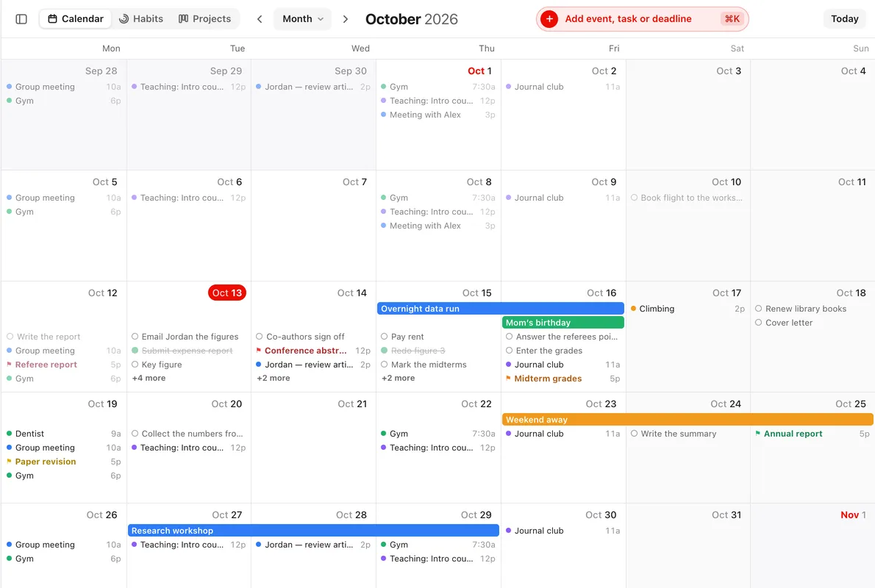This screenshot has height=588, width=875.
Task: Click the red plus add icon
Action: 549,19
